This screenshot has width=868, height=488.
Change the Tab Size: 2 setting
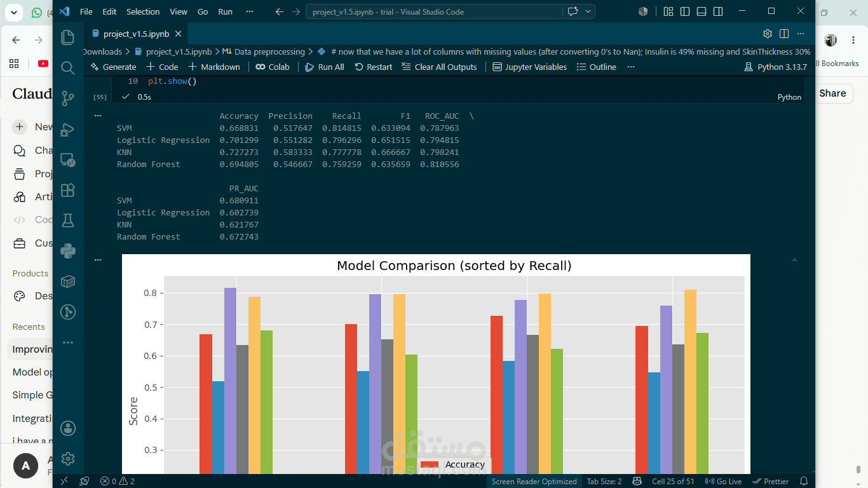coord(604,482)
